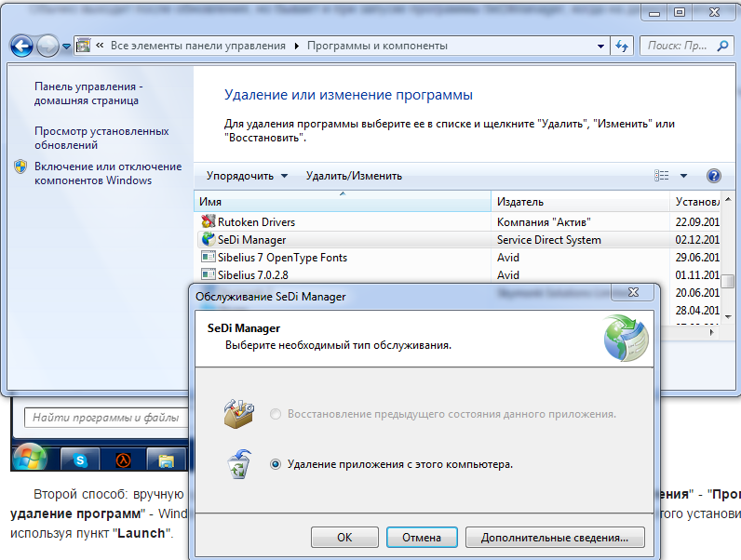The width and height of the screenshot is (741, 560).
Task: Click publisher cell Компания "Актив"
Action: (544, 222)
